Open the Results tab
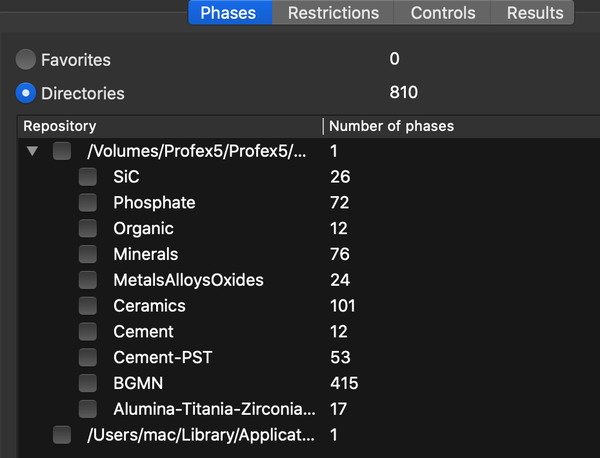The height and width of the screenshot is (458, 600). 534,13
